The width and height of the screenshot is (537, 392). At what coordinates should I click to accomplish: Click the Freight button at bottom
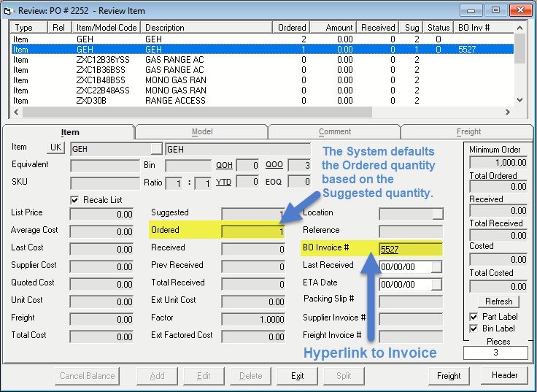coord(449,376)
